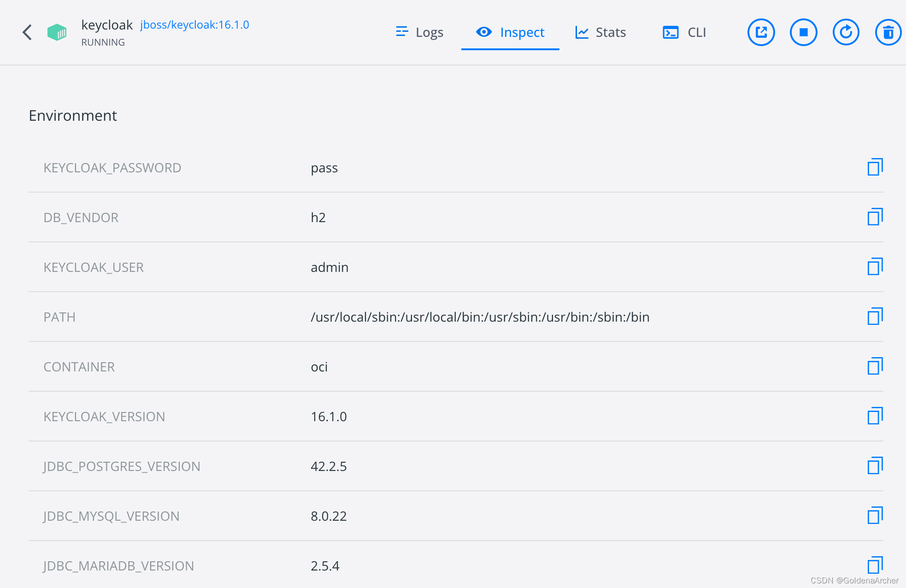Image resolution: width=906 pixels, height=588 pixels.
Task: Stop the running keycloak container
Action: [x=803, y=32]
